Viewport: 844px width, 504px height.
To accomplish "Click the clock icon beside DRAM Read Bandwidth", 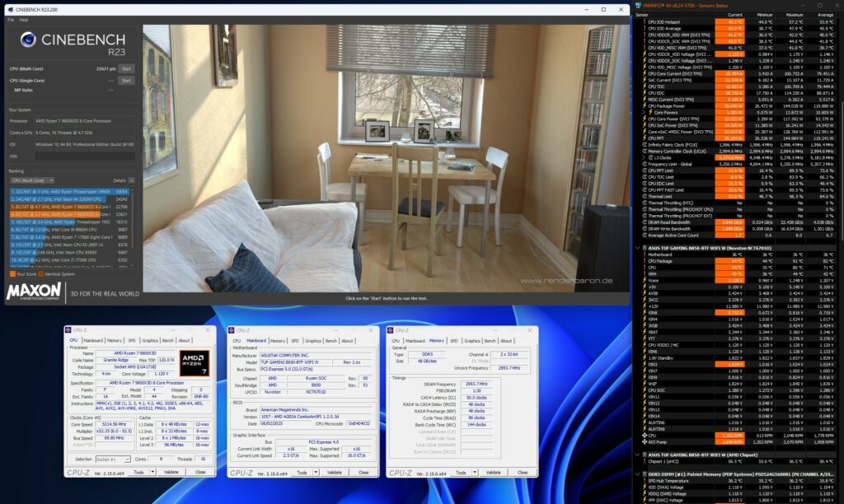I will click(645, 222).
